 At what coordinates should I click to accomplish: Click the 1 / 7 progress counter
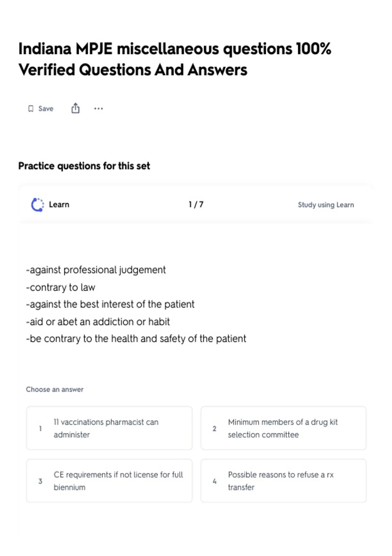[x=196, y=205]
